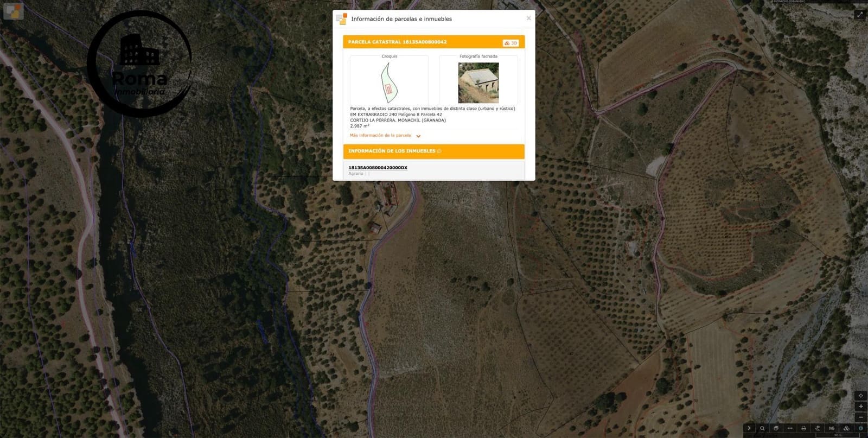Click the NG toolbar button

point(832,428)
